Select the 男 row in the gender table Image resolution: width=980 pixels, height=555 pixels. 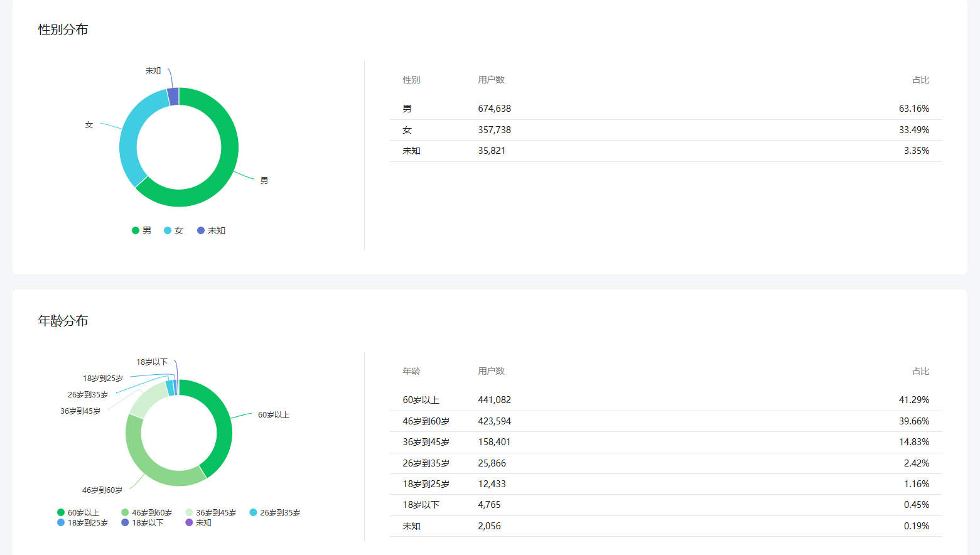point(665,109)
